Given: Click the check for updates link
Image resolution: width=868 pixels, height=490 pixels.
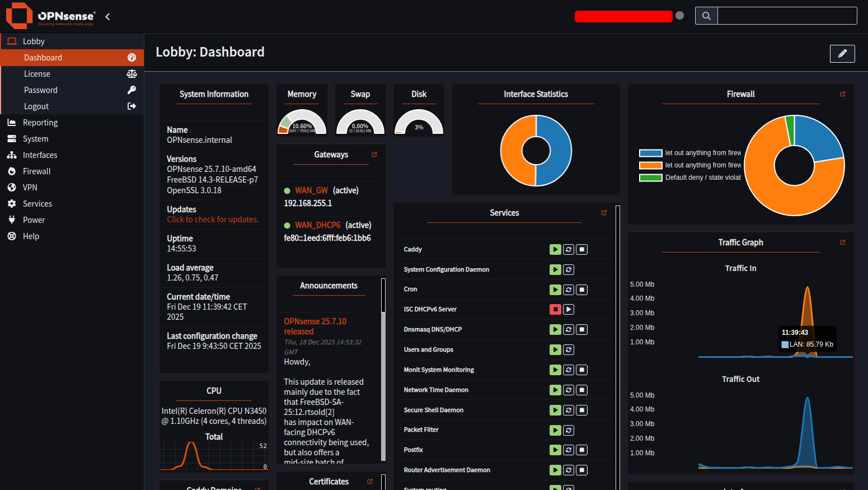Looking at the screenshot, I should pyautogui.click(x=213, y=220).
